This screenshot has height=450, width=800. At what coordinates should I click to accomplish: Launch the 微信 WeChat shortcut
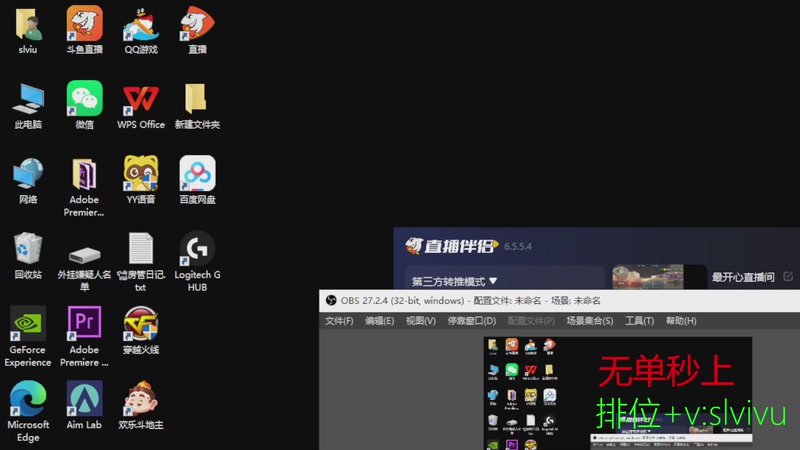pos(84,98)
